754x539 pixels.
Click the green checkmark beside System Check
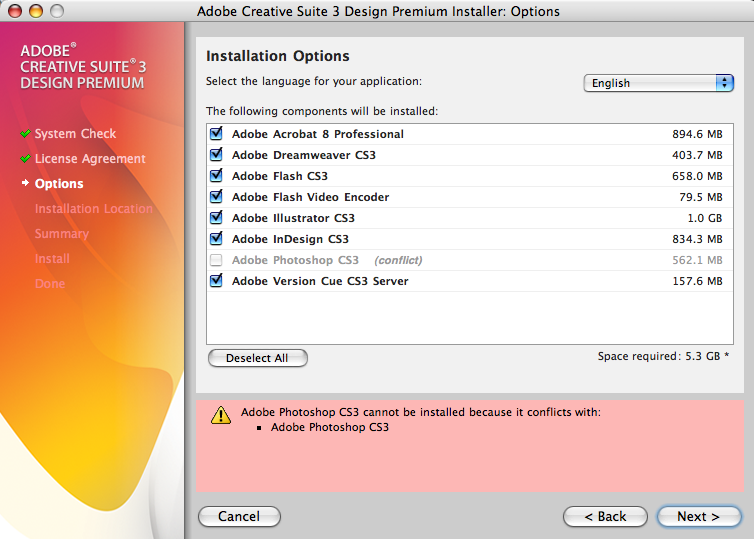(25, 134)
